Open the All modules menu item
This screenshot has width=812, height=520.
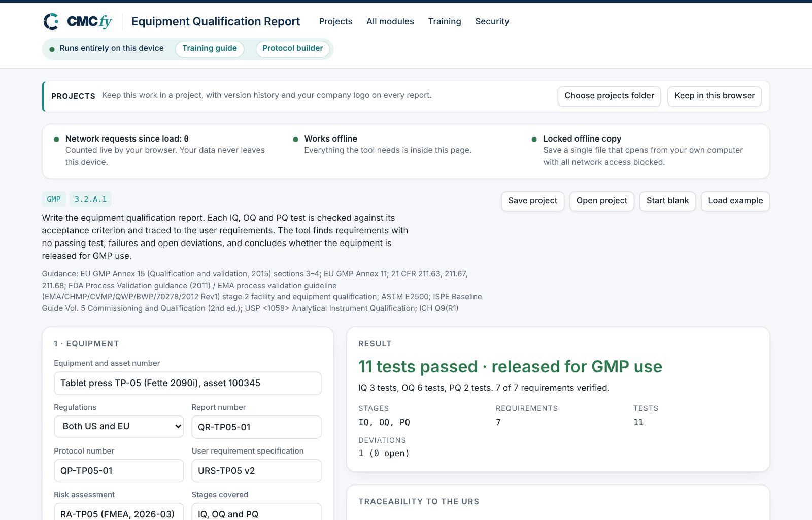[x=390, y=21]
